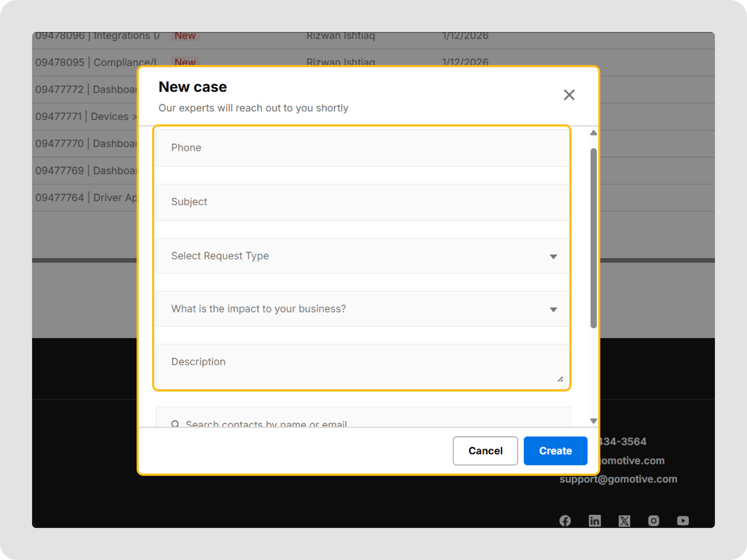Open the LinkedIn icon in footer

click(594, 521)
